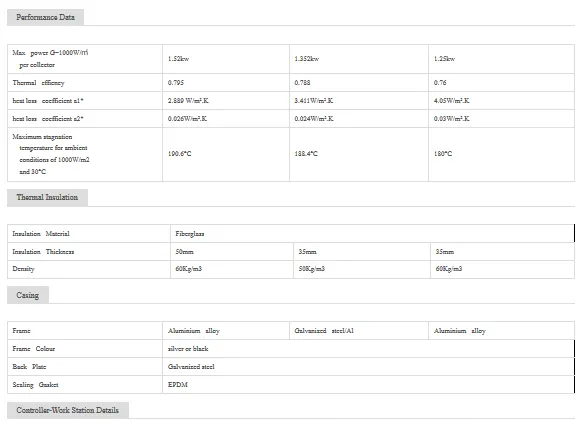
Task: Open the Casing section header
Action: click(28, 295)
